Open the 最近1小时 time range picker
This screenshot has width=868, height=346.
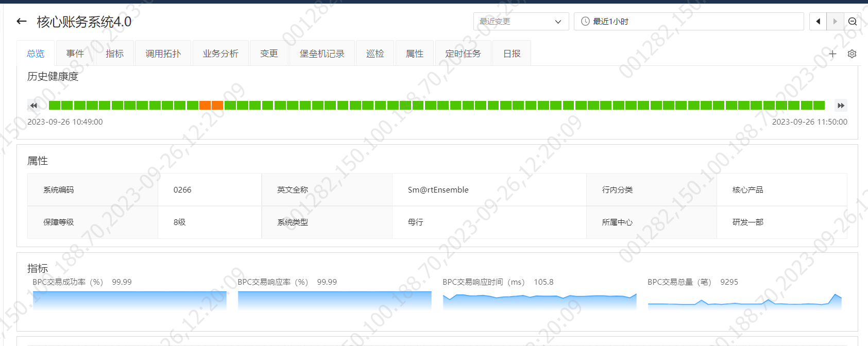[689, 22]
